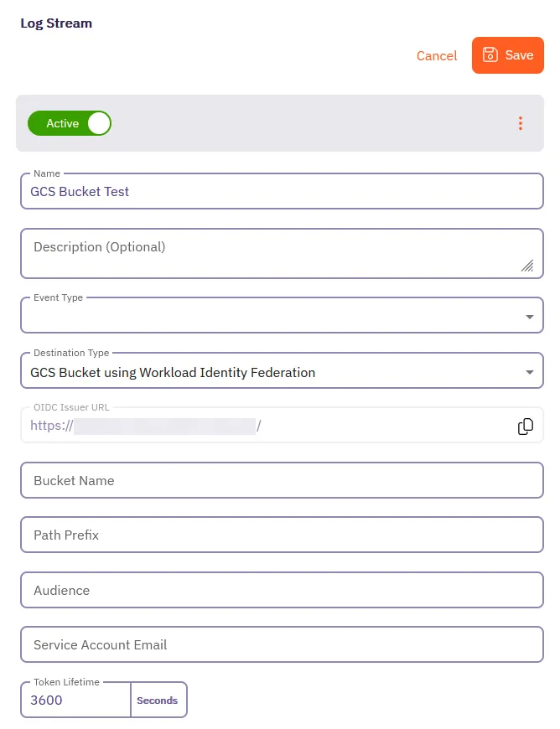Focus the Bucket Name input
This screenshot has height=729, width=560.
(x=282, y=481)
